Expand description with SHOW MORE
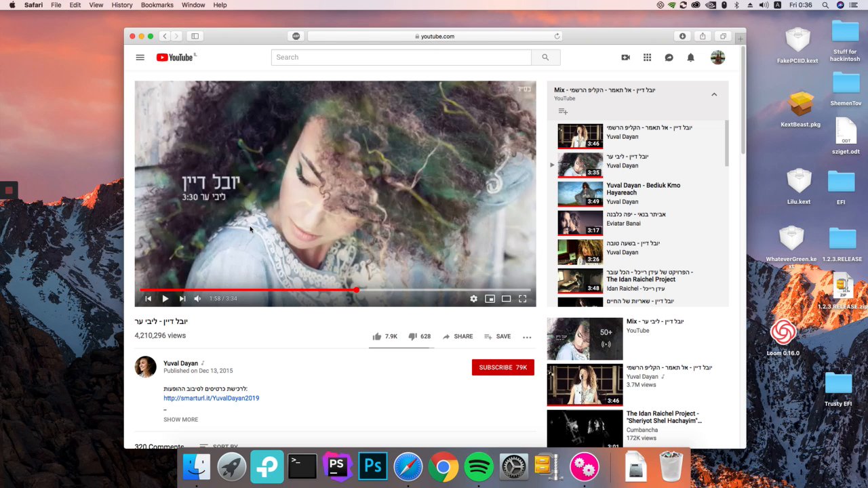Screen dimensions: 868x488 click(180, 420)
